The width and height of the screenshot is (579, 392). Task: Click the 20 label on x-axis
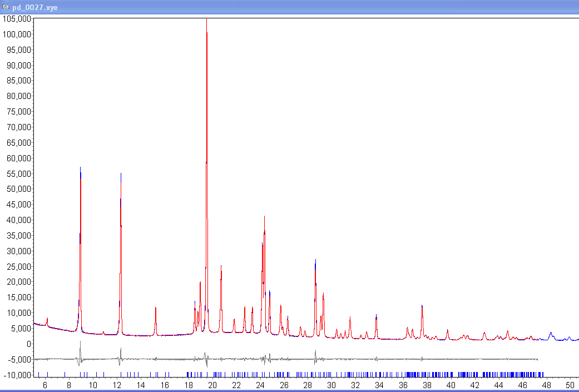tap(212, 385)
